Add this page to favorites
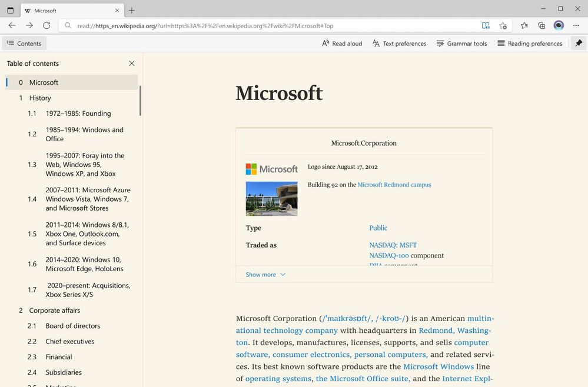This screenshot has width=588, height=387. point(503,26)
